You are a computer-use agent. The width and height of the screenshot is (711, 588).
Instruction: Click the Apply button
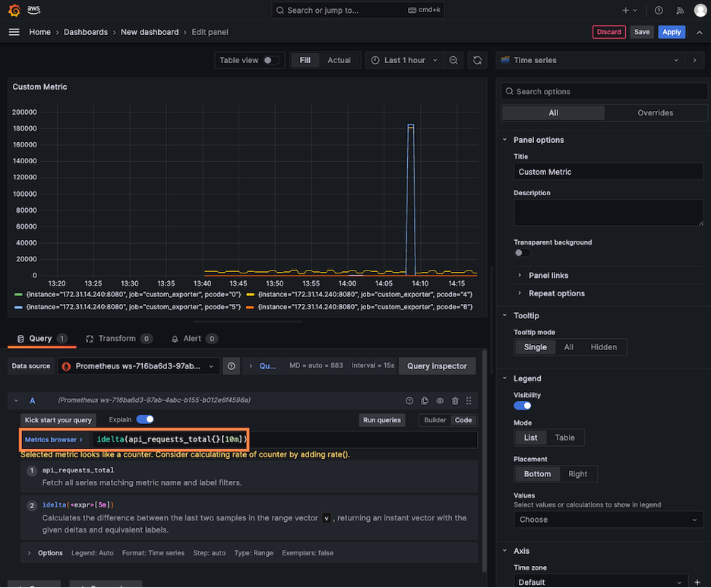[x=671, y=32]
